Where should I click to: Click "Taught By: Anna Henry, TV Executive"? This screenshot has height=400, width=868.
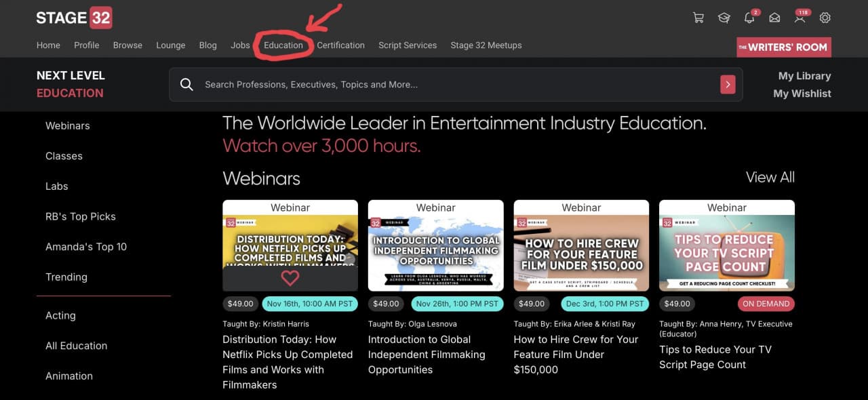[726, 329]
